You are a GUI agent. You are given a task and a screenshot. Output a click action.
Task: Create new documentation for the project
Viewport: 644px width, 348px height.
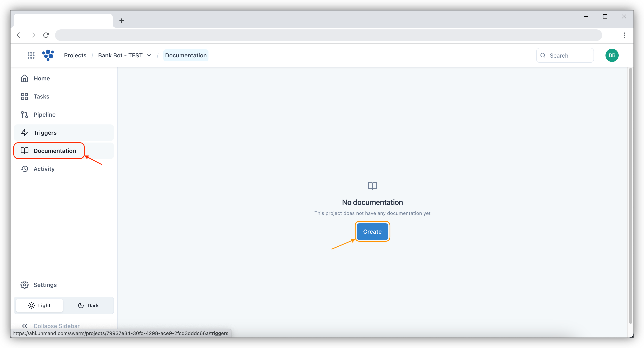[x=372, y=231]
